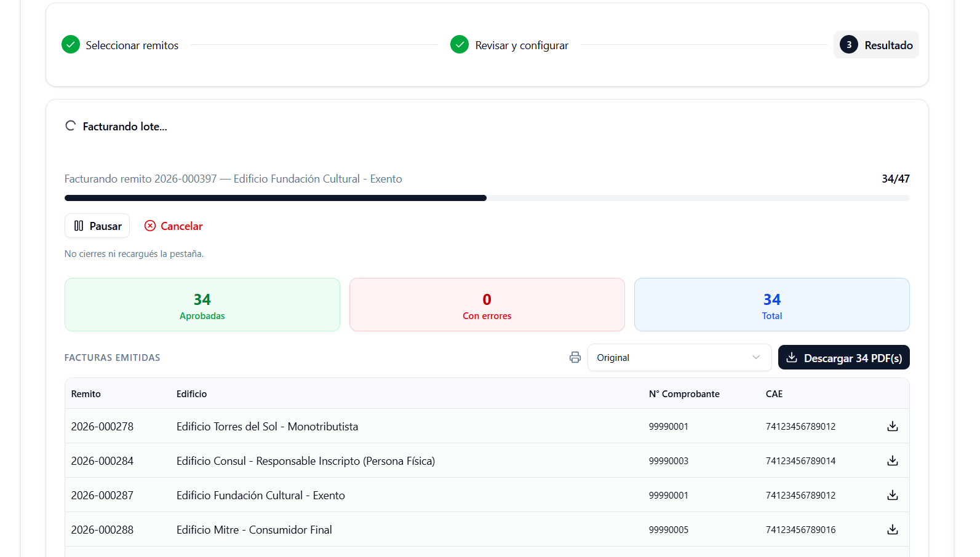980x557 pixels.
Task: Click comprobante number 99990005
Action: [669, 529]
